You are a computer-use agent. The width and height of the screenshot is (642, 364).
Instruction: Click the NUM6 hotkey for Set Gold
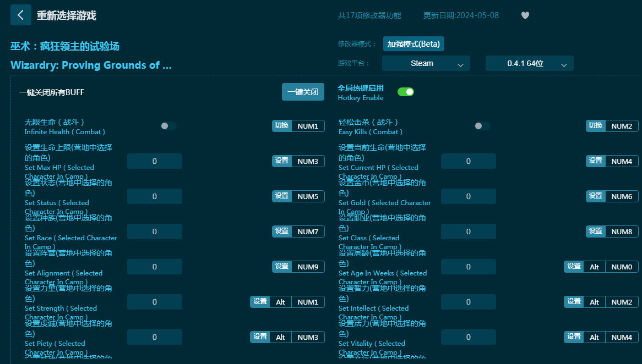[622, 196]
